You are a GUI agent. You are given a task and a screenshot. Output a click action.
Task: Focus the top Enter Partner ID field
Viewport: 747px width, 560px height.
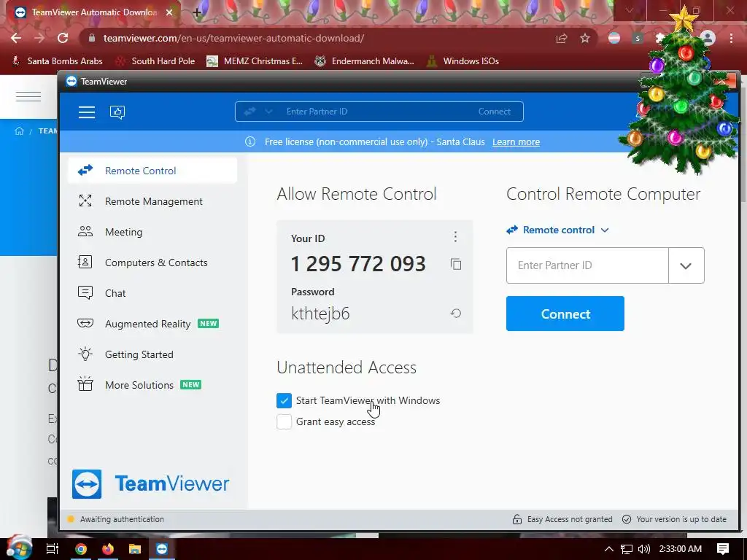tap(371, 112)
